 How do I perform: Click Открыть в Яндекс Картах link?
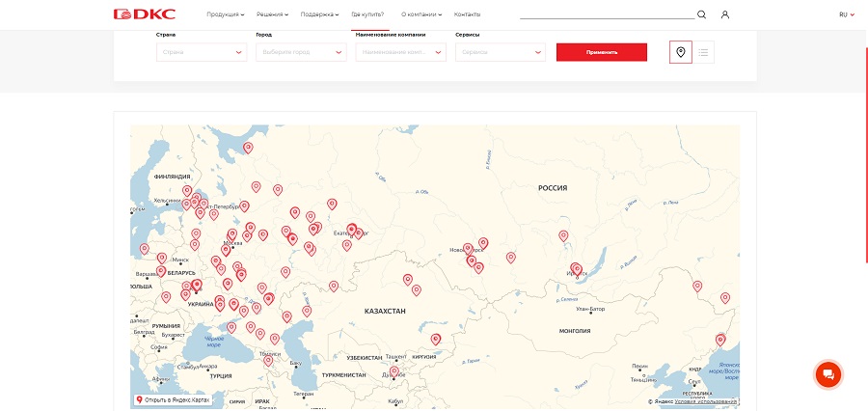click(x=173, y=399)
